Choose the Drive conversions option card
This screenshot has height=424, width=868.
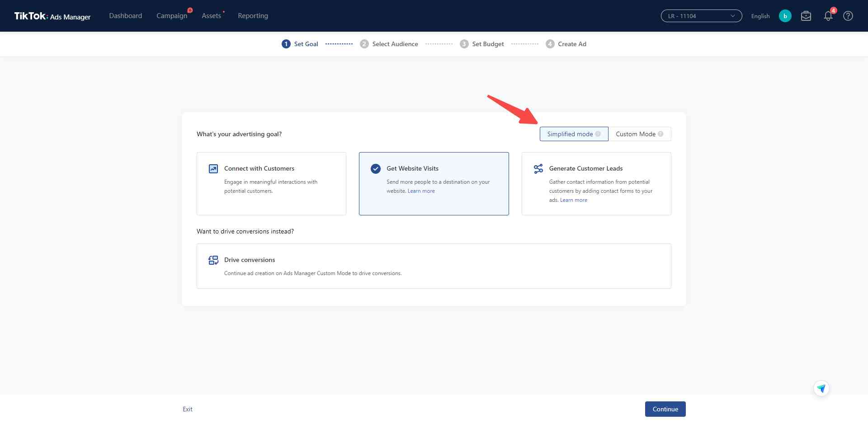(434, 266)
